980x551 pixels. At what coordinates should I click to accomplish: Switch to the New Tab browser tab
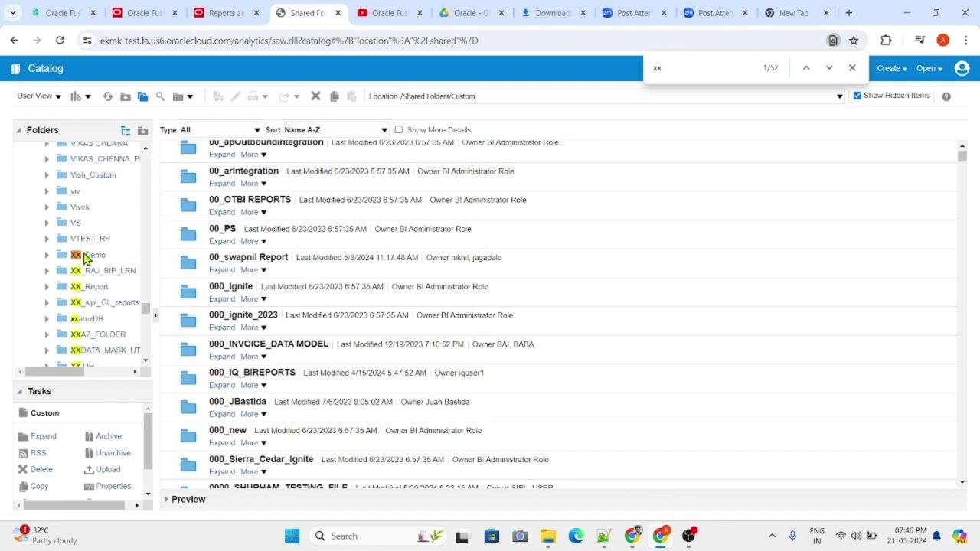(x=793, y=13)
